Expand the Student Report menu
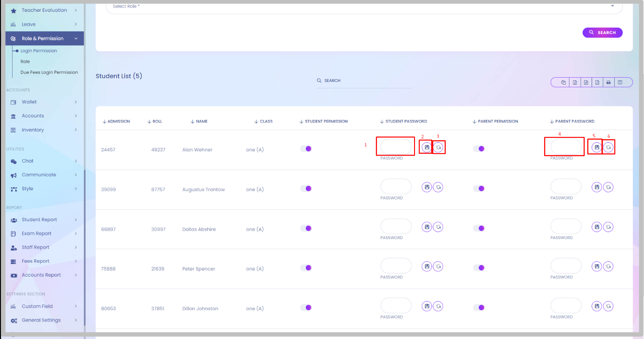Image resolution: width=644 pixels, height=339 pixels. (44, 220)
